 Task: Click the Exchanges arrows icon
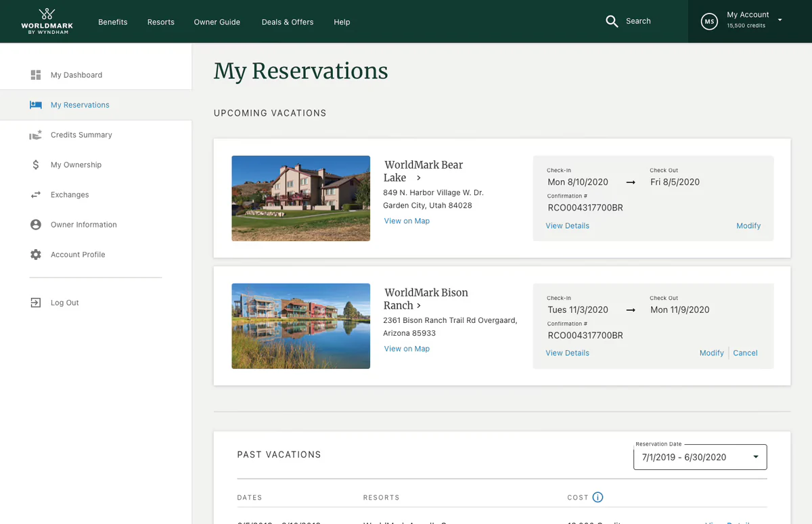pos(36,195)
